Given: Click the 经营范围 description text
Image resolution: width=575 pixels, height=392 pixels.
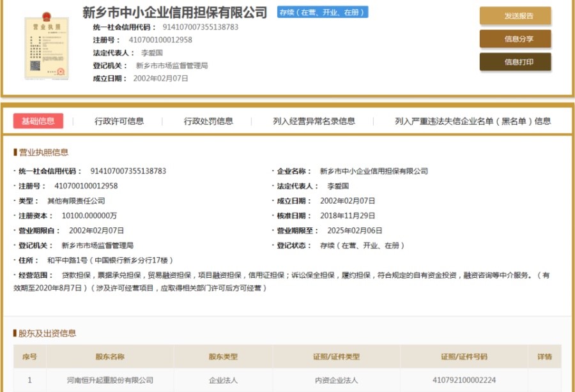Looking at the screenshot, I should tap(287, 276).
